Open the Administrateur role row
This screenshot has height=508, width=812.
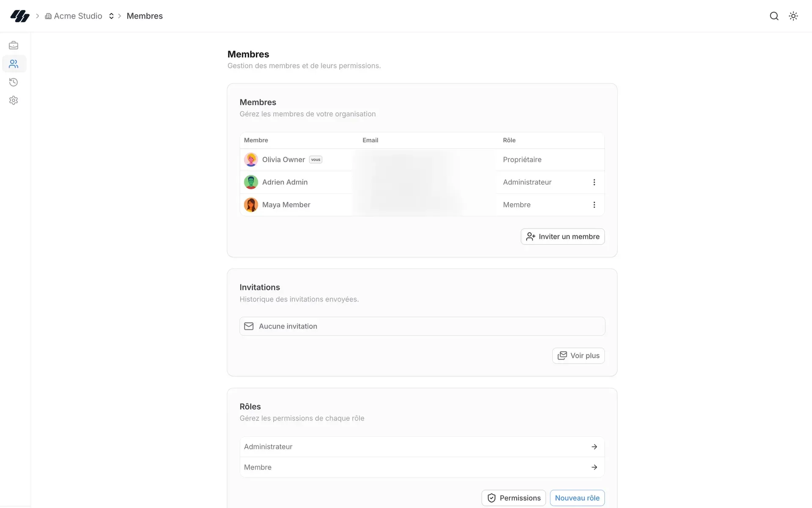[x=422, y=447]
